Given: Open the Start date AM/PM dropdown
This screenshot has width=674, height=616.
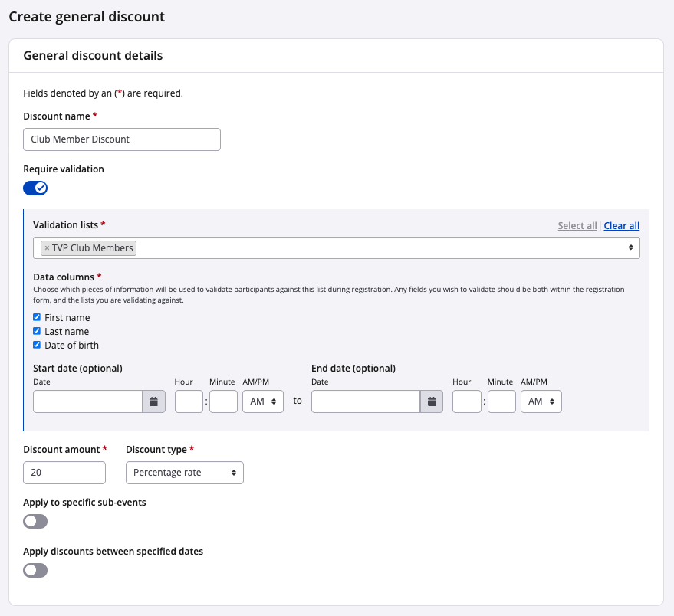Looking at the screenshot, I should (x=262, y=401).
